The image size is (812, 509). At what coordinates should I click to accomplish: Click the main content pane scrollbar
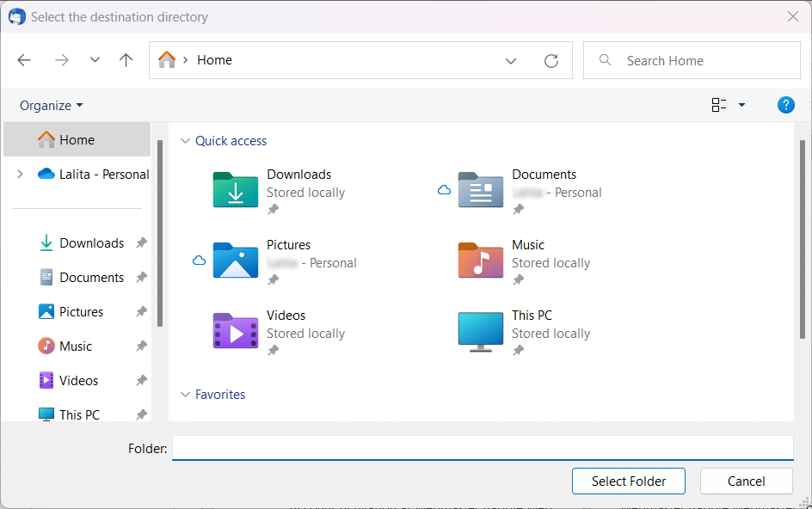[x=803, y=239]
